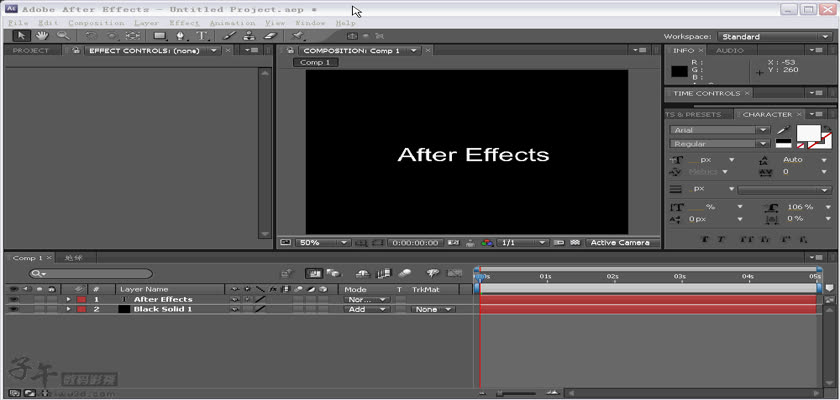Viewport: 840px width, 400px height.
Task: Toggle the transparency grid button
Action: coord(575,243)
